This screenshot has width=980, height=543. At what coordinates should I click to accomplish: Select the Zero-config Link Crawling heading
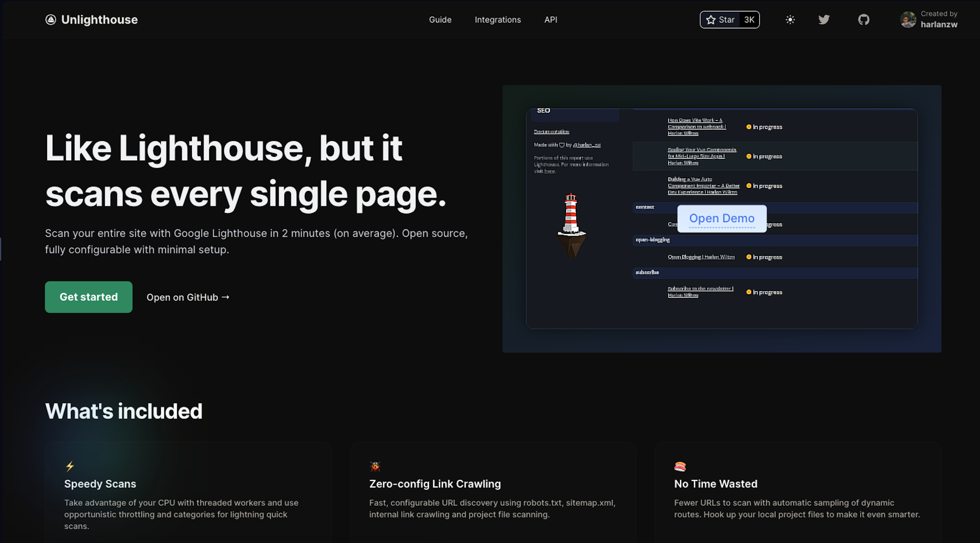[x=435, y=484]
